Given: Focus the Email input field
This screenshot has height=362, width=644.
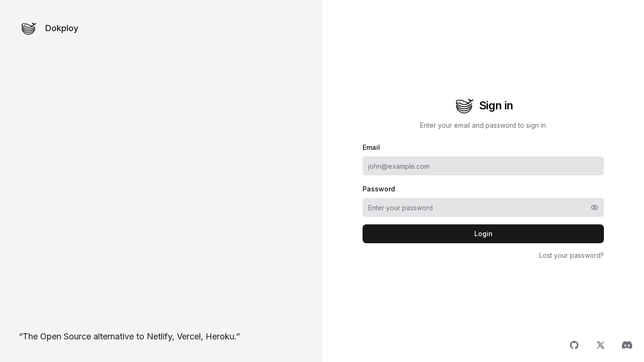Looking at the screenshot, I should click(x=483, y=166).
